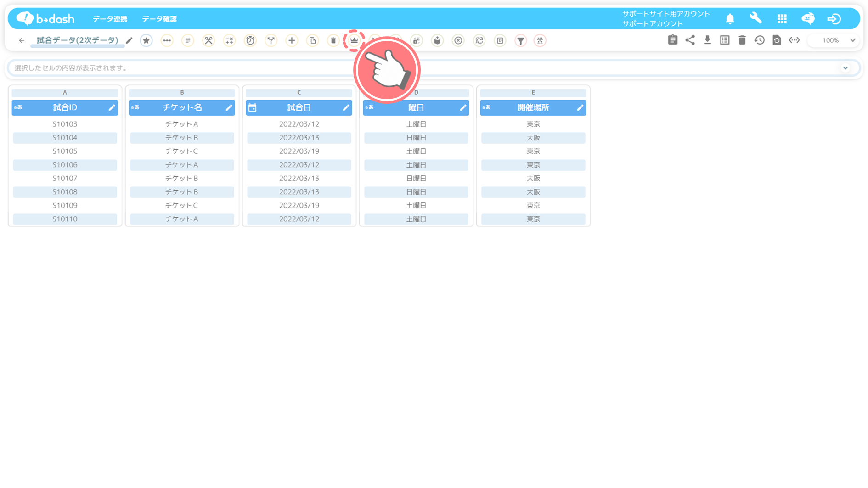Open the clipboard icon on the right toolbar

(x=673, y=40)
